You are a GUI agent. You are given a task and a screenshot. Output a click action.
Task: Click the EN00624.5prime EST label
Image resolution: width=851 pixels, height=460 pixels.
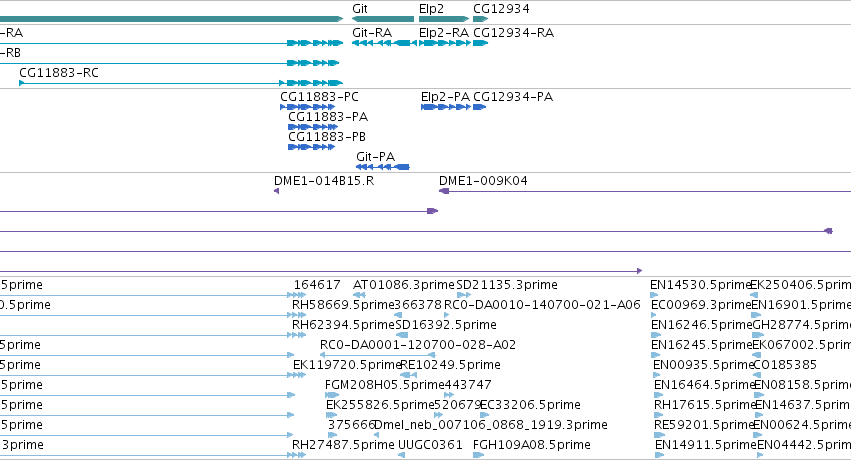coord(803,425)
